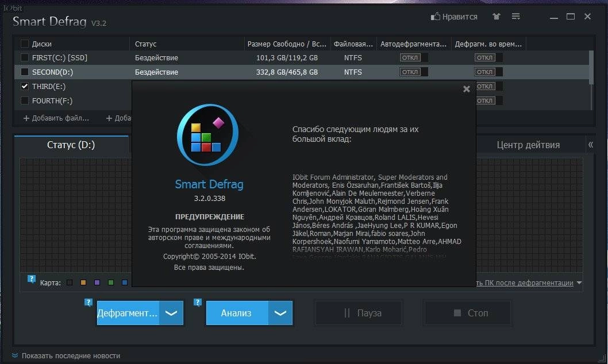Toggle the select-all Диски header checkbox

coord(25,44)
